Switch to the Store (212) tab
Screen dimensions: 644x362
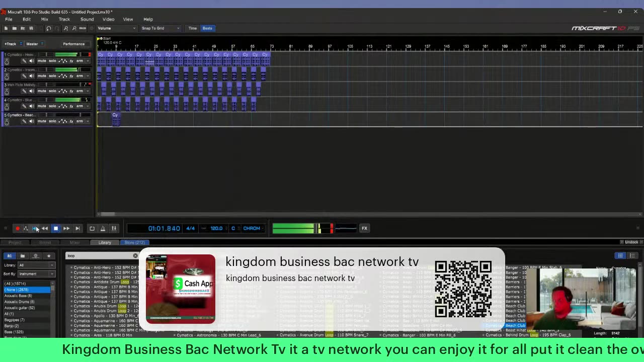pos(134,242)
